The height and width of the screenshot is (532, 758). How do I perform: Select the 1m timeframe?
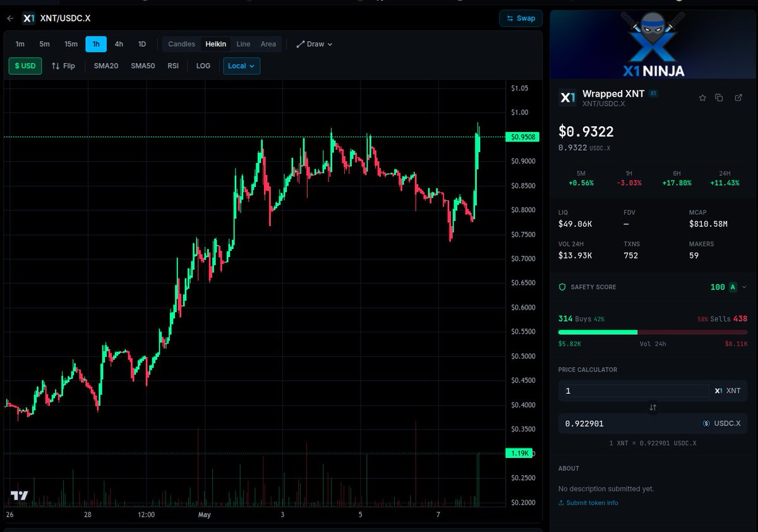pos(20,44)
